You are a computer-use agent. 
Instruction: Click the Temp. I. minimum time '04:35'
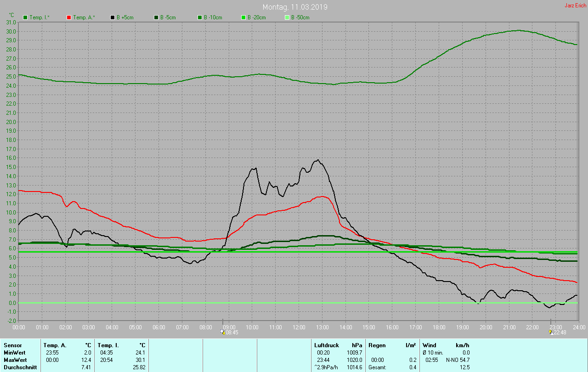107,352
